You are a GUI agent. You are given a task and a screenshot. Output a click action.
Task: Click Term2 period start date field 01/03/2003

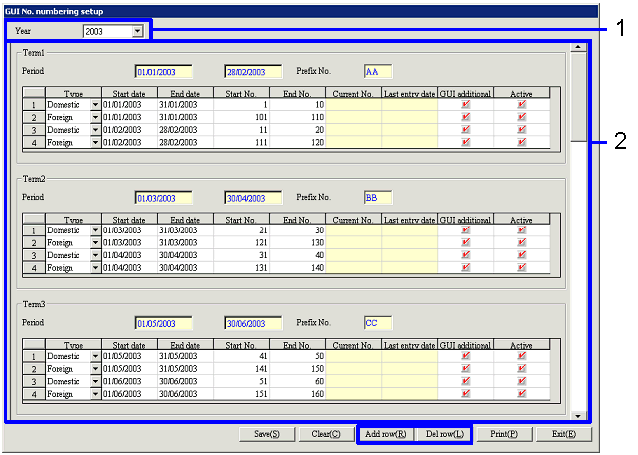[162, 198]
